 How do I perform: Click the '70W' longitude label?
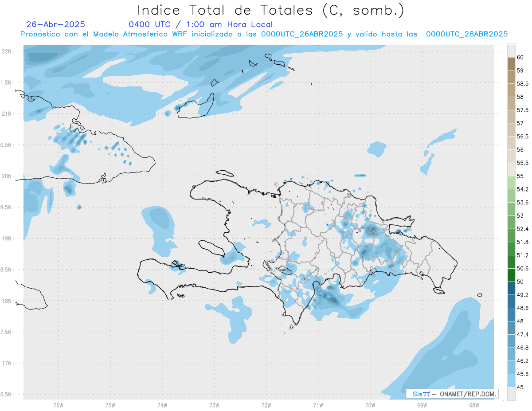370,405
